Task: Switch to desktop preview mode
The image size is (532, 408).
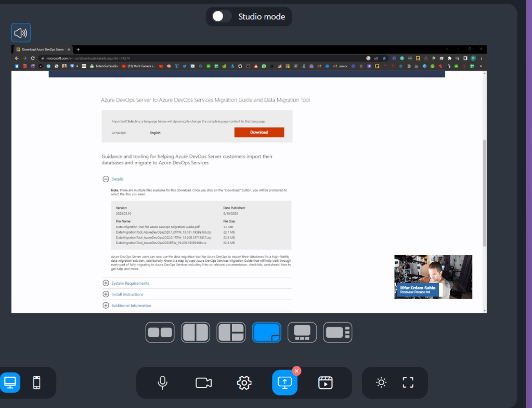Action: pos(10,382)
